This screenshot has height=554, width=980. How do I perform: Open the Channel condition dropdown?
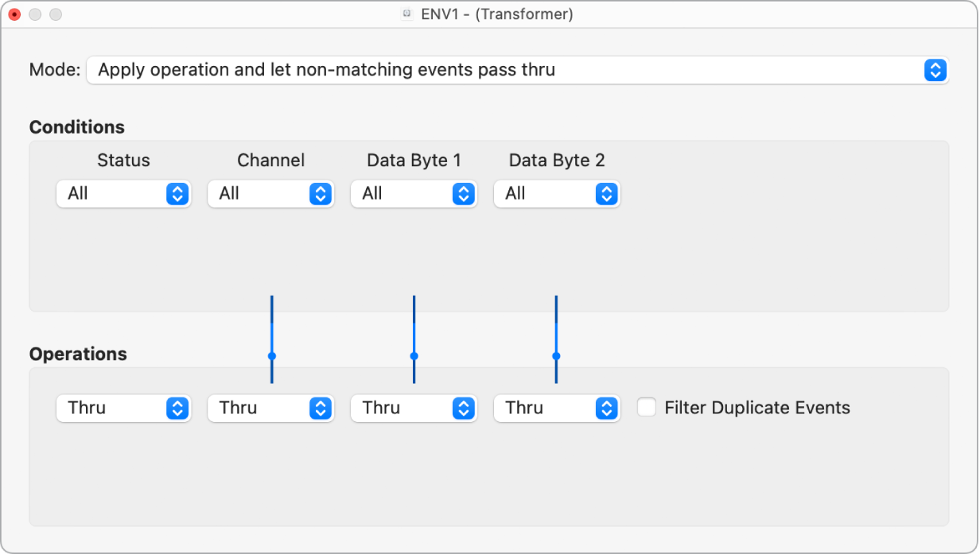270,193
